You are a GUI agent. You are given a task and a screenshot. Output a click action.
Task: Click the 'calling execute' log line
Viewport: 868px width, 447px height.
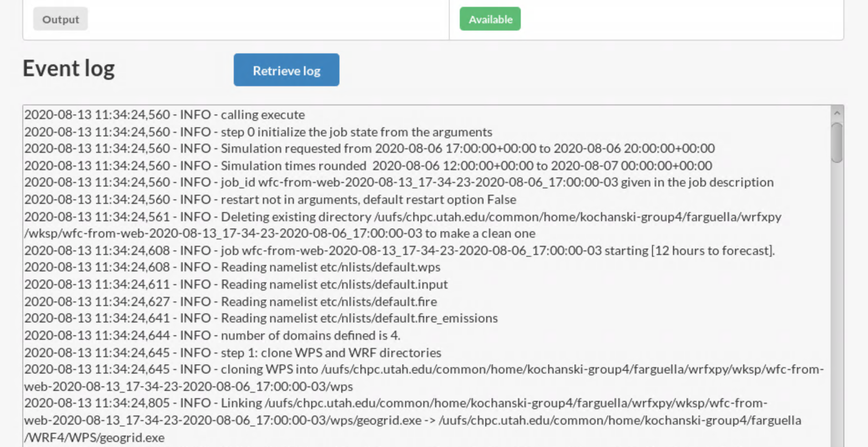click(x=164, y=114)
